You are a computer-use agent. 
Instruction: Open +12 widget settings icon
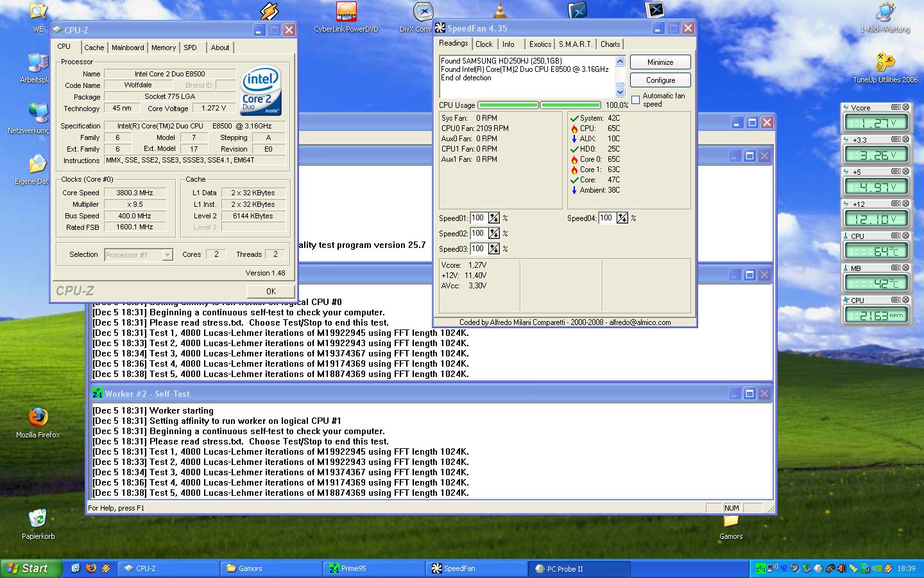pos(895,204)
